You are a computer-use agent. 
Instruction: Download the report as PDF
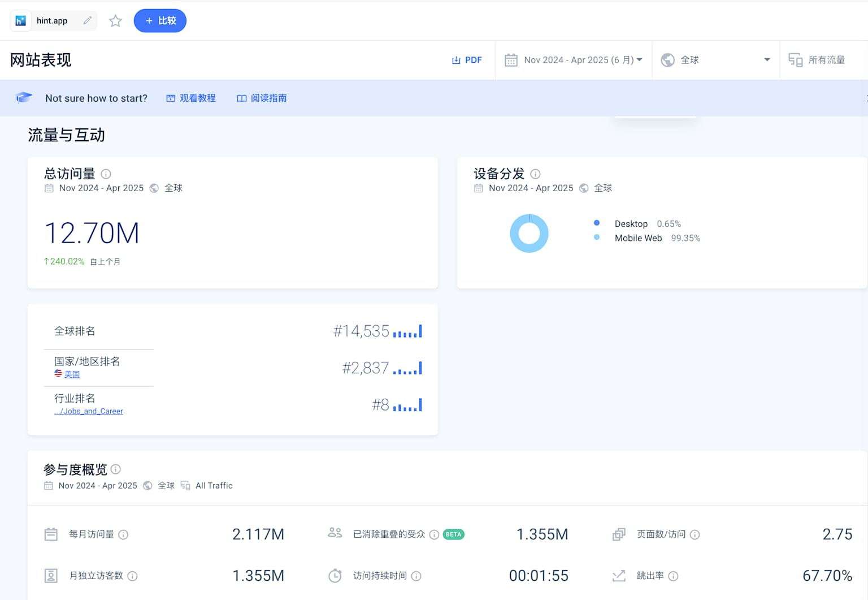tap(467, 60)
